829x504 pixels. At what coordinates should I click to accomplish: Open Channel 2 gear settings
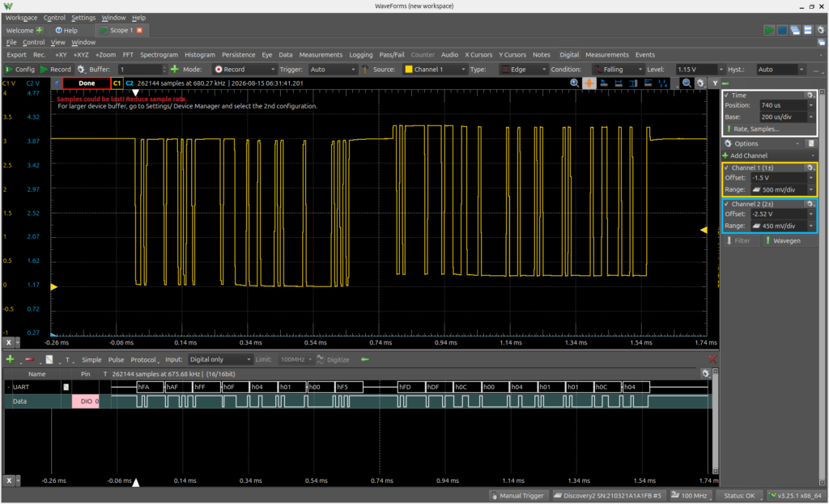[x=810, y=204]
